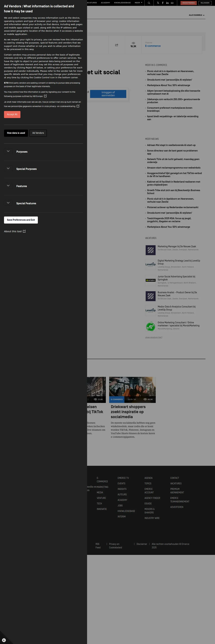Open headline Driekwart shoppers zoekt inspiratie op socialmedia
Viewport: 215px width, 644px height.
pos(128,412)
